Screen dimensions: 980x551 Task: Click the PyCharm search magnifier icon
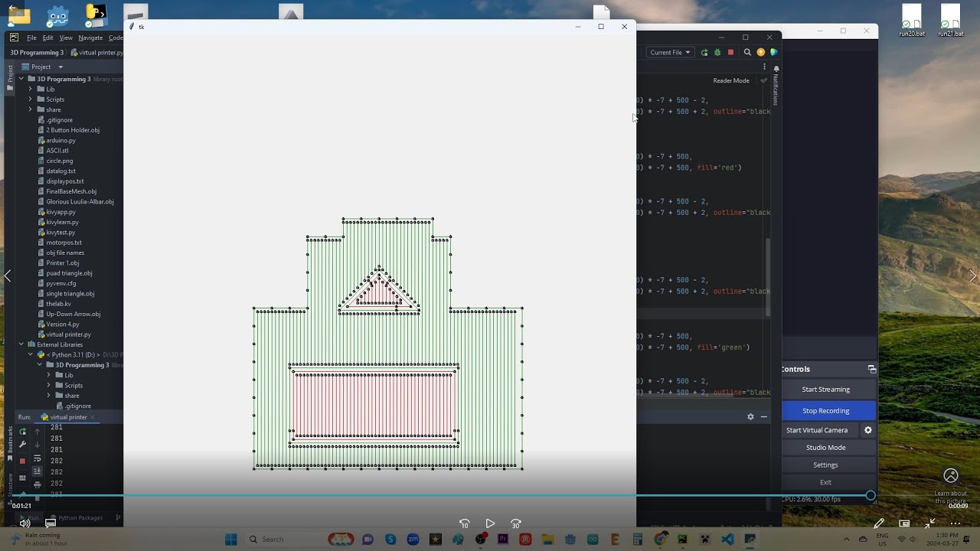pos(747,52)
